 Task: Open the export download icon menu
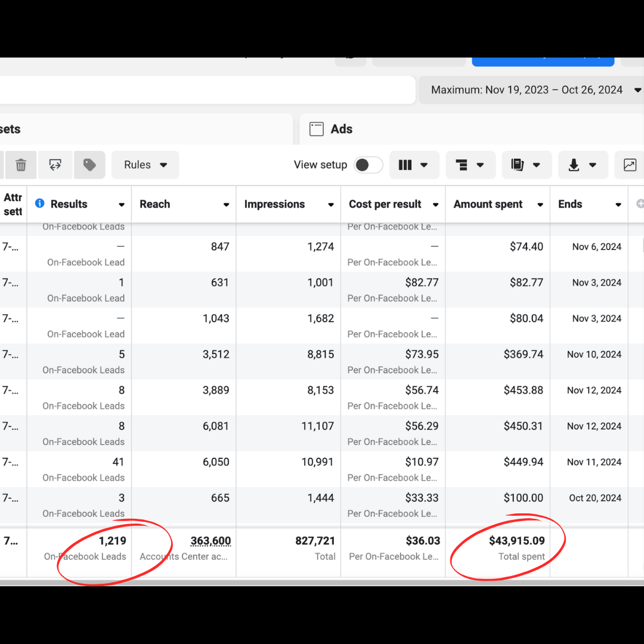click(x=583, y=165)
